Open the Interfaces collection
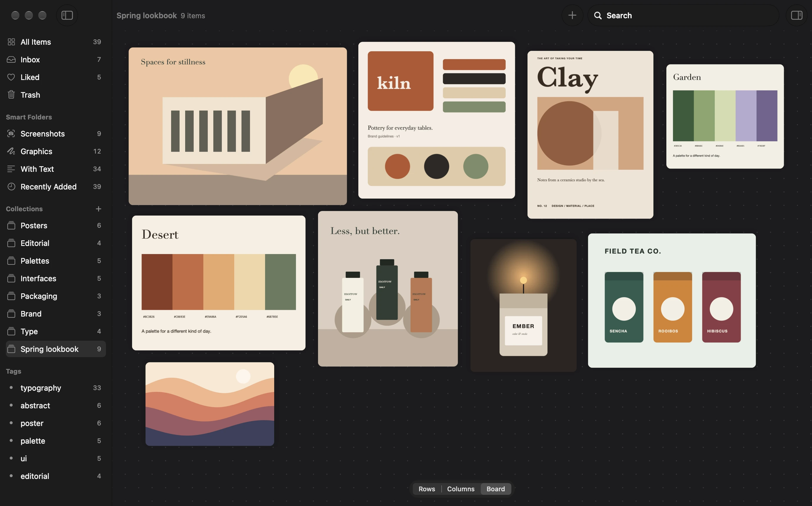Screen dimensions: 812x506 coord(56,278)
